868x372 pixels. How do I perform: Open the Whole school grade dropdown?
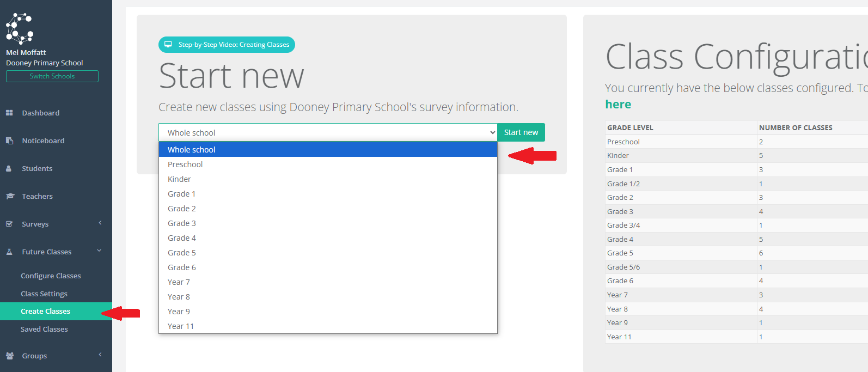[x=328, y=132]
